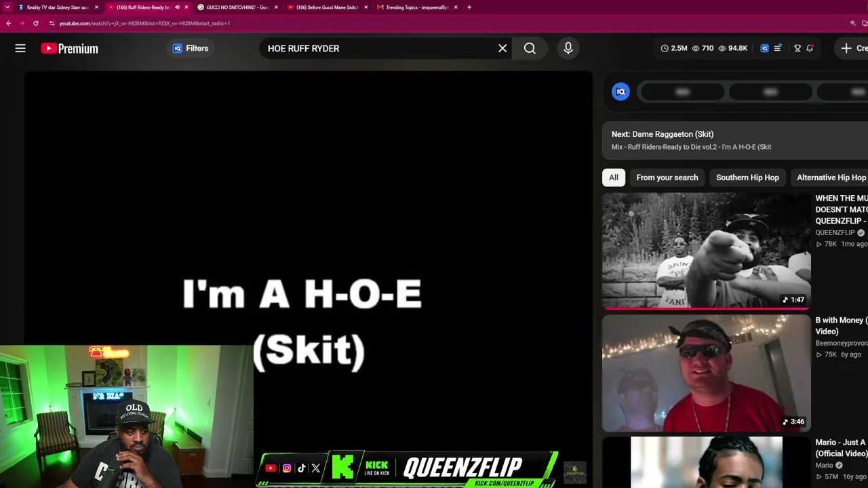Open the B with Money thumbnail with 3:46 duration
868x488 pixels.
tap(707, 373)
